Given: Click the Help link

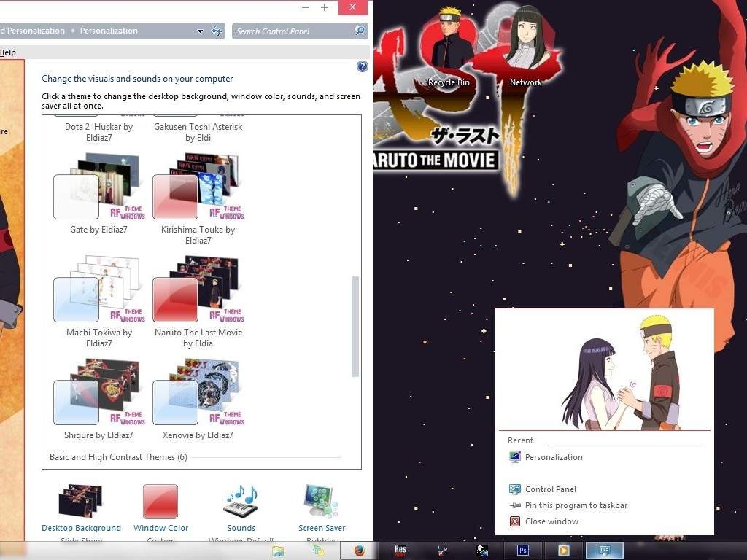Looking at the screenshot, I should [7, 52].
